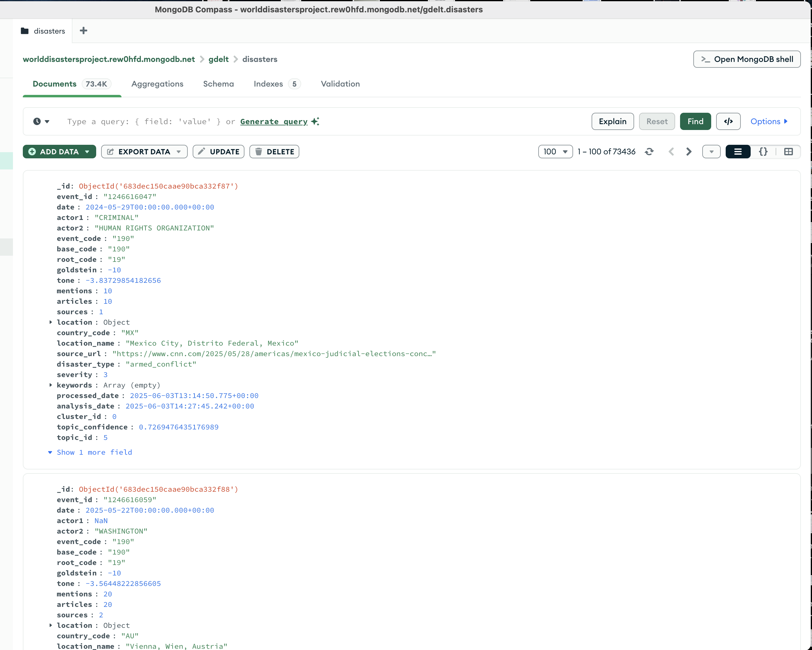Image resolution: width=812 pixels, height=650 pixels.
Task: Click the disasters folder icon
Action: (x=25, y=31)
